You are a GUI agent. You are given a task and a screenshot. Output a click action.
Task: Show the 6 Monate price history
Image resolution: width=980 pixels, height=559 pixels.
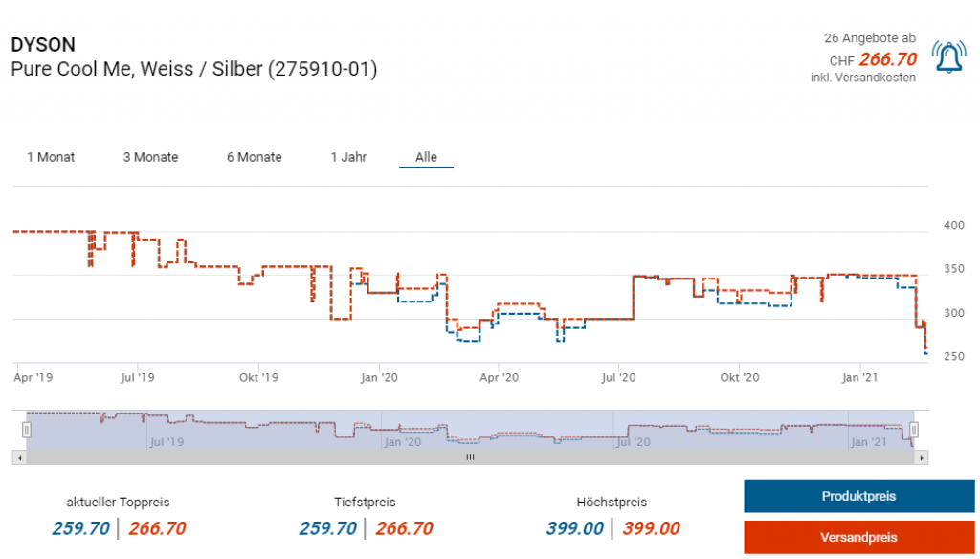coord(254,157)
